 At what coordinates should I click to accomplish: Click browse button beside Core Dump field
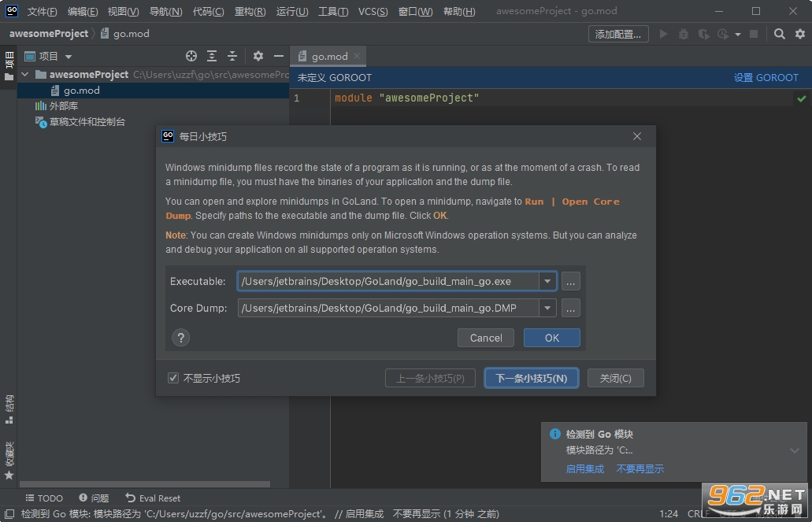click(570, 308)
